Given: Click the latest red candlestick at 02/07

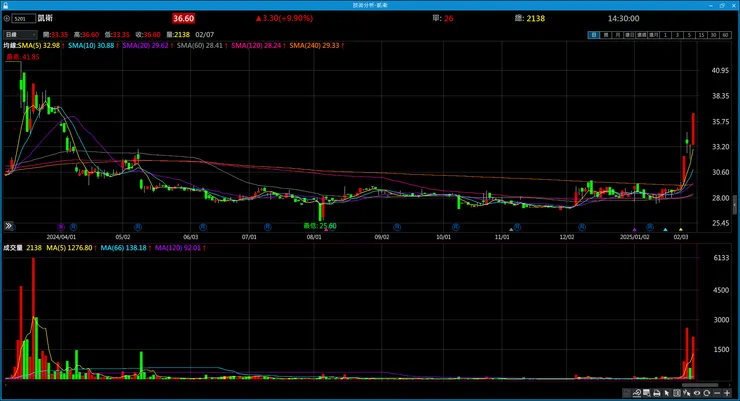Looking at the screenshot, I should 693,128.
